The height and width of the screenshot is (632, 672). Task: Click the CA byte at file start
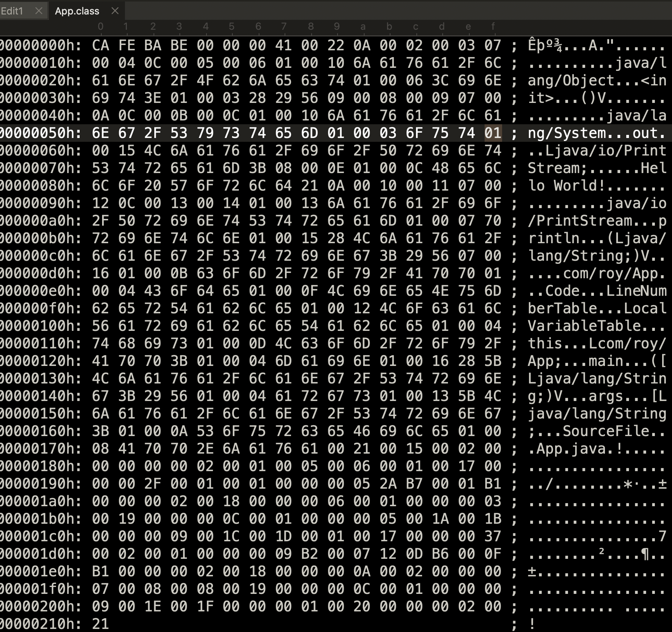click(101, 45)
